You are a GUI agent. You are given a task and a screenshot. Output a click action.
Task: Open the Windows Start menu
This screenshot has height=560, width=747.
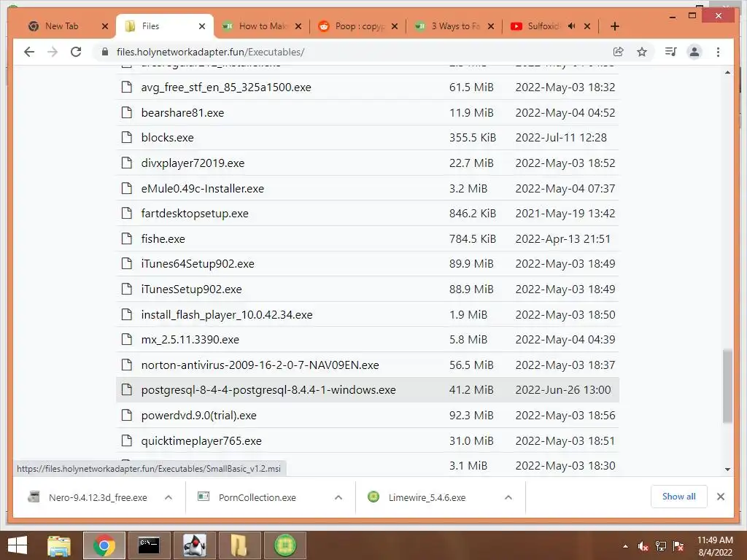click(18, 545)
